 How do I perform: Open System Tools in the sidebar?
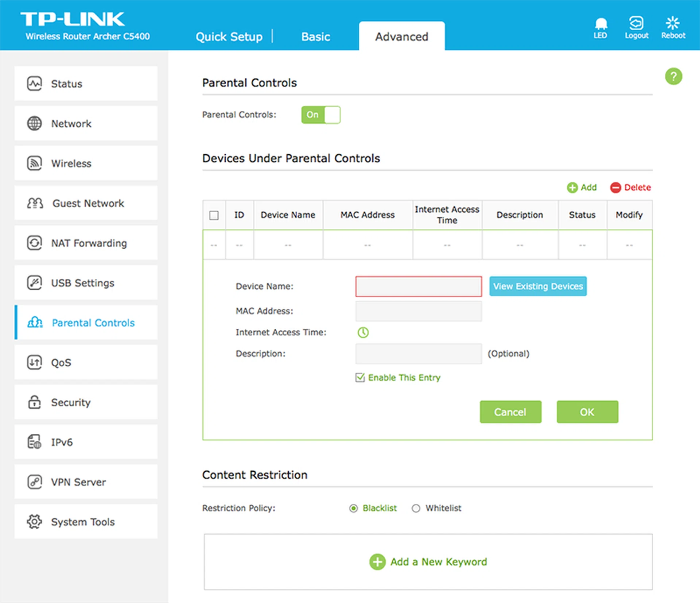pyautogui.click(x=86, y=522)
